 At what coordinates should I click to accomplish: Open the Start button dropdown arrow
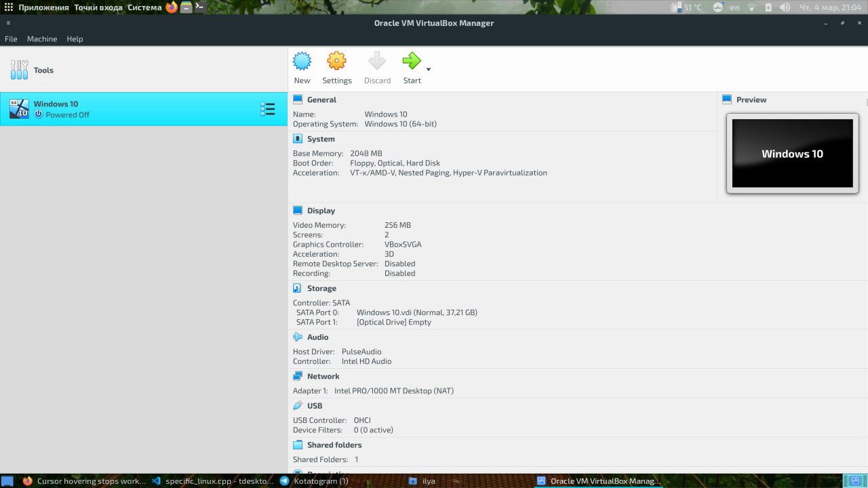pos(429,69)
